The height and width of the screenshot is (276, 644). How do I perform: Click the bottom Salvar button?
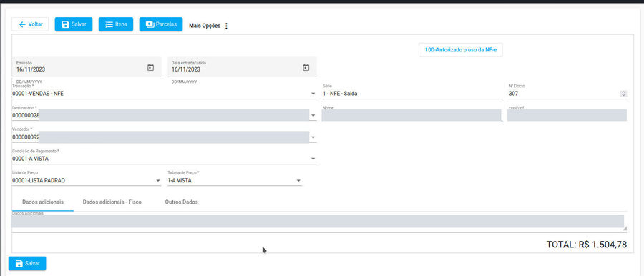tap(27, 264)
